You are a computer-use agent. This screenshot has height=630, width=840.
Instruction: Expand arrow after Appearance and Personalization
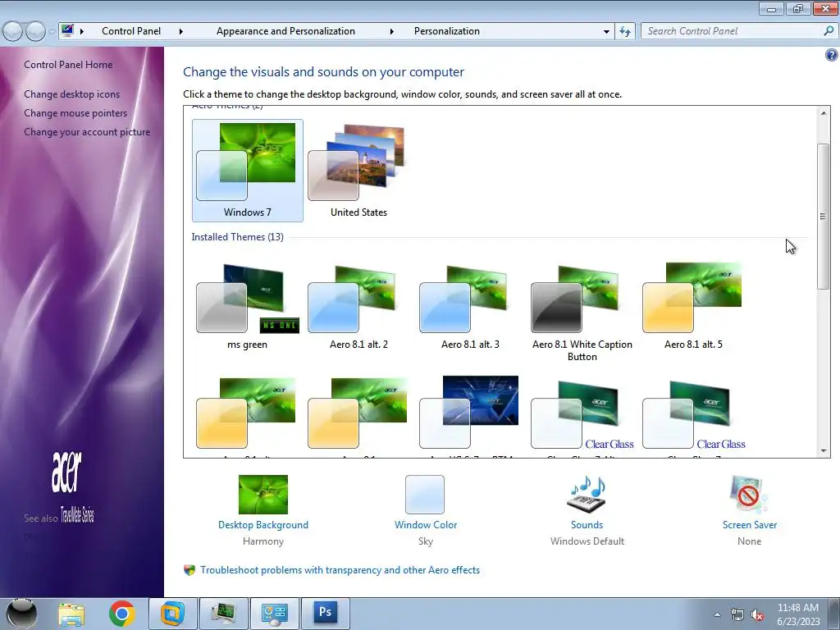[x=391, y=32]
